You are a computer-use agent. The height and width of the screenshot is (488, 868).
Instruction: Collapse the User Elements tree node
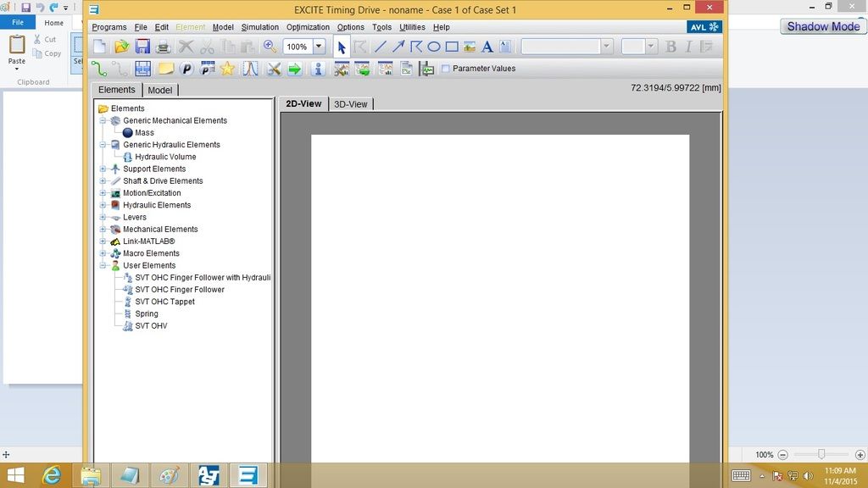click(103, 265)
